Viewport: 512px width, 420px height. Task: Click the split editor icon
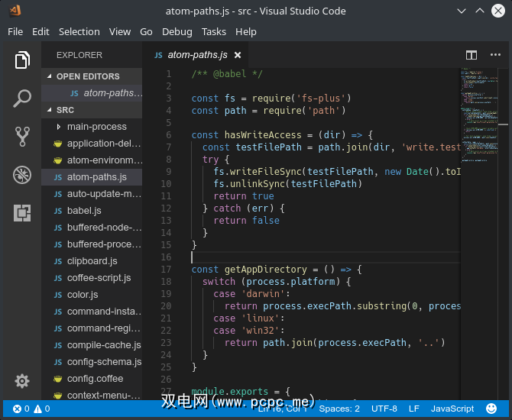[471, 55]
